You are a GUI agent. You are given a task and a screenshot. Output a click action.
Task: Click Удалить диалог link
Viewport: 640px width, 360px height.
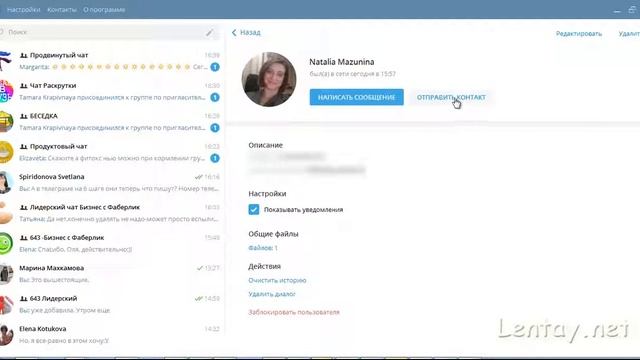click(x=272, y=294)
